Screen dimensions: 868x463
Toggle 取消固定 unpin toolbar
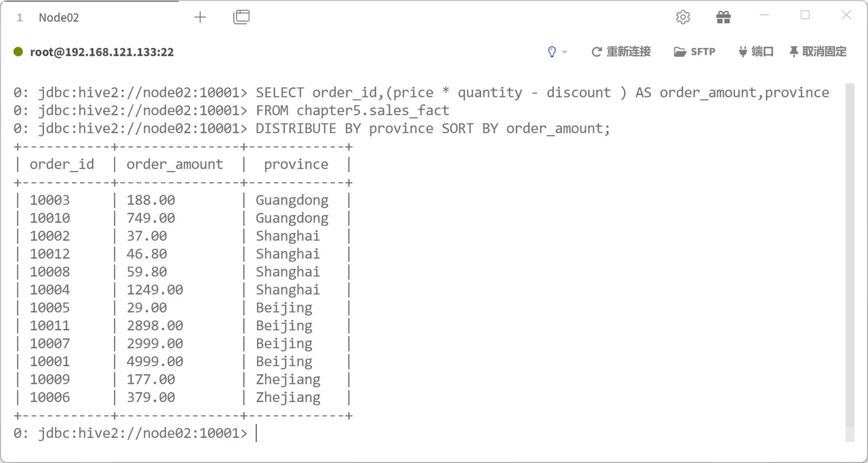[818, 52]
